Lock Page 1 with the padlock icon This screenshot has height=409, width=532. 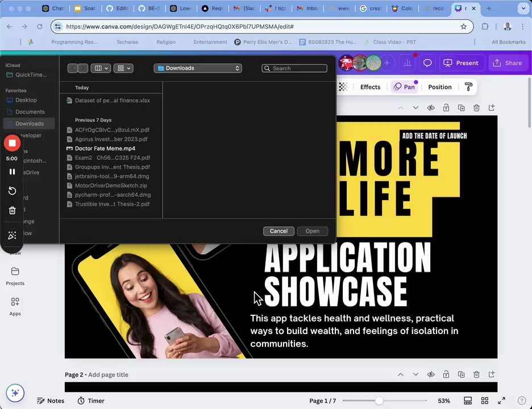point(446,108)
